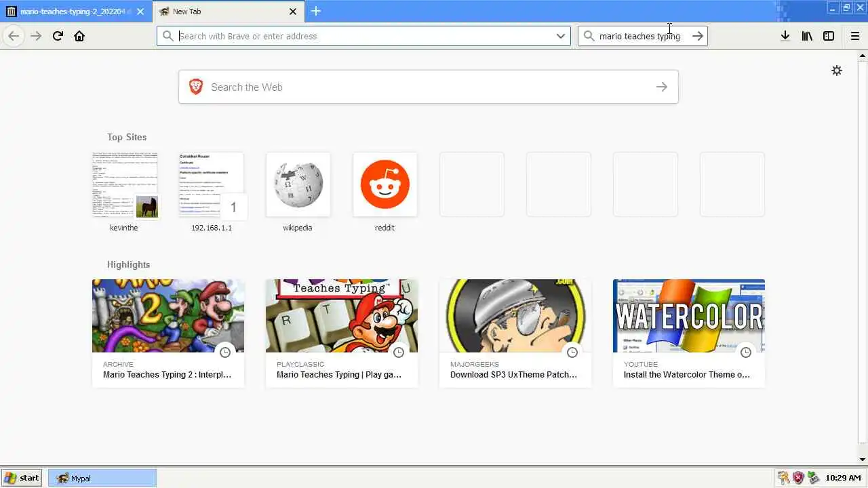Screen dimensions: 868x488
Task: Click the history clock on YouTube card
Action: click(x=746, y=352)
